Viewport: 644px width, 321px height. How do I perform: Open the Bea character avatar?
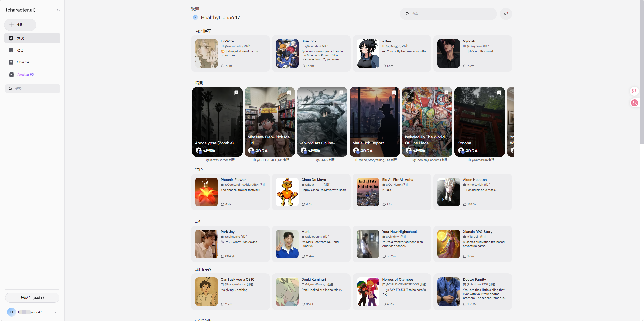(x=368, y=53)
